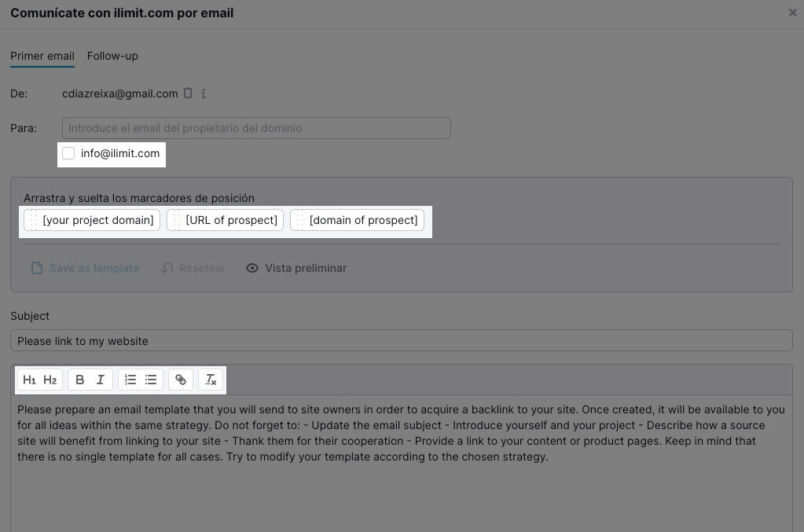Check the info@ilimit.com checkbox
The height and width of the screenshot is (532, 804).
[68, 153]
